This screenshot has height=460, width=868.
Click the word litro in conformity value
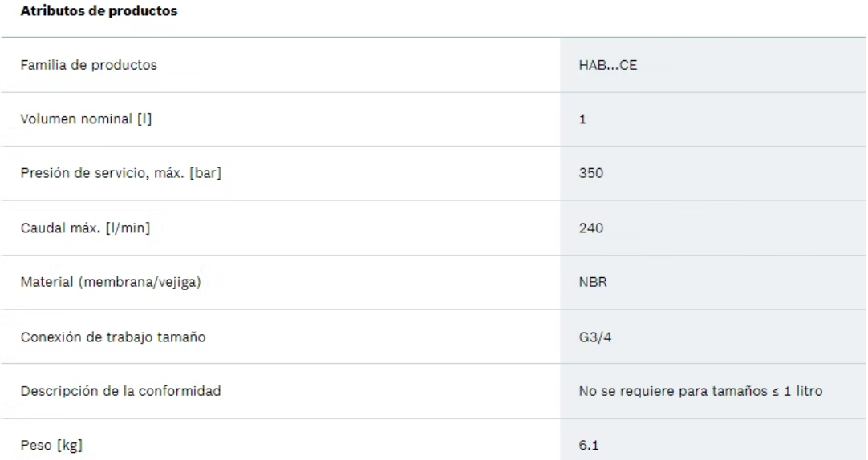coord(809,391)
